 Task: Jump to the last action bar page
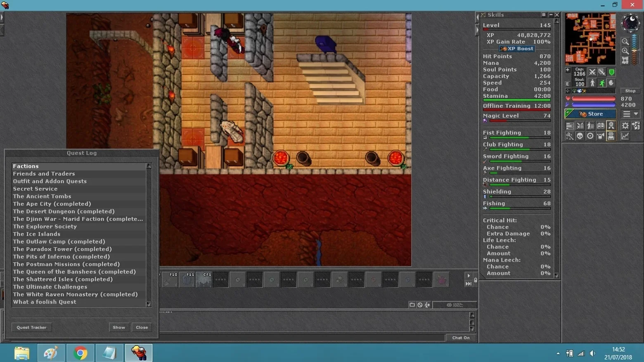[469, 284]
